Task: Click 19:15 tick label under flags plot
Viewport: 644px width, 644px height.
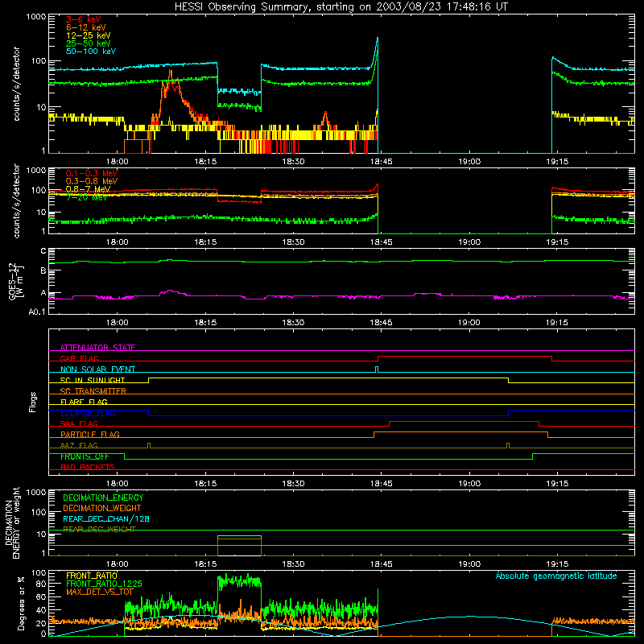Action: click(557, 484)
